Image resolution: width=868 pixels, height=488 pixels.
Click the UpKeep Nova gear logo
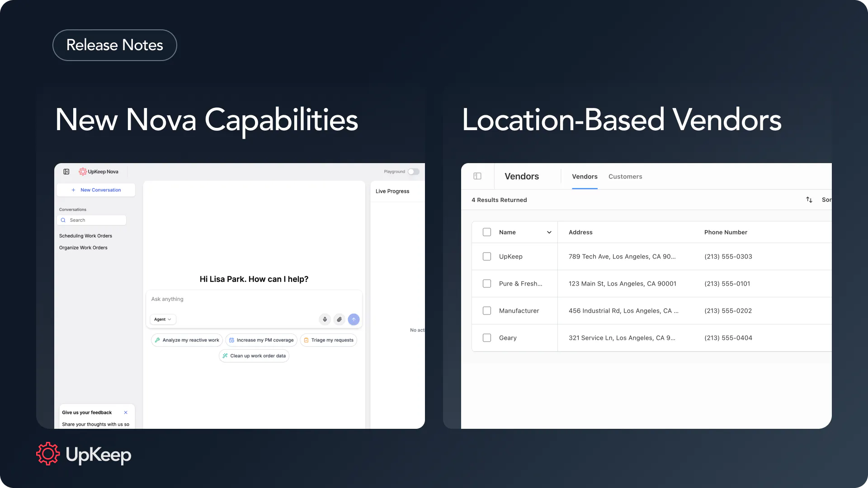point(83,172)
